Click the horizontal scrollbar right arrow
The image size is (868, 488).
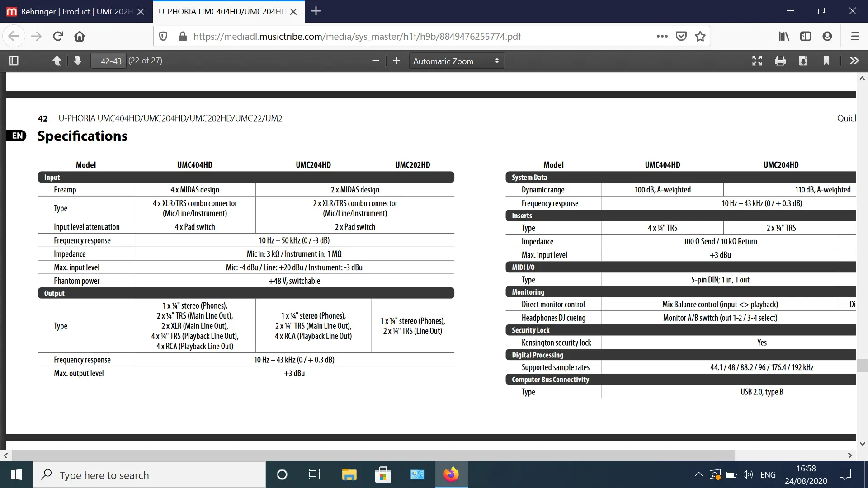coord(850,455)
